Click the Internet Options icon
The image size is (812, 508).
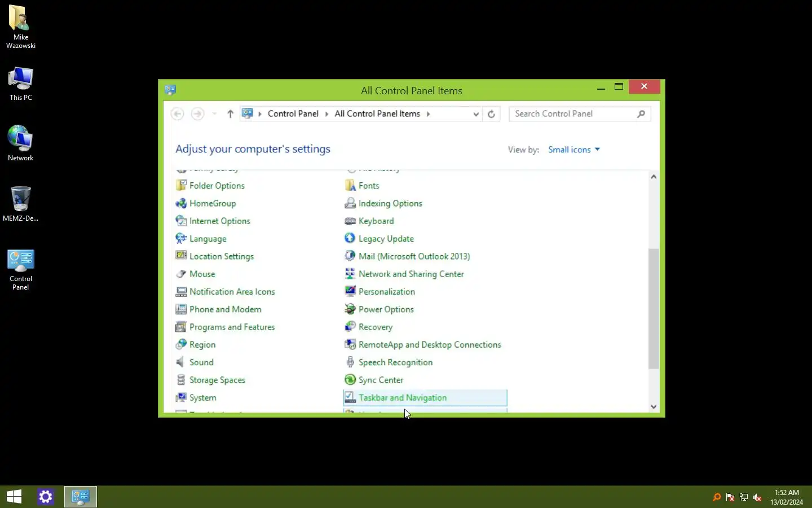click(x=181, y=221)
